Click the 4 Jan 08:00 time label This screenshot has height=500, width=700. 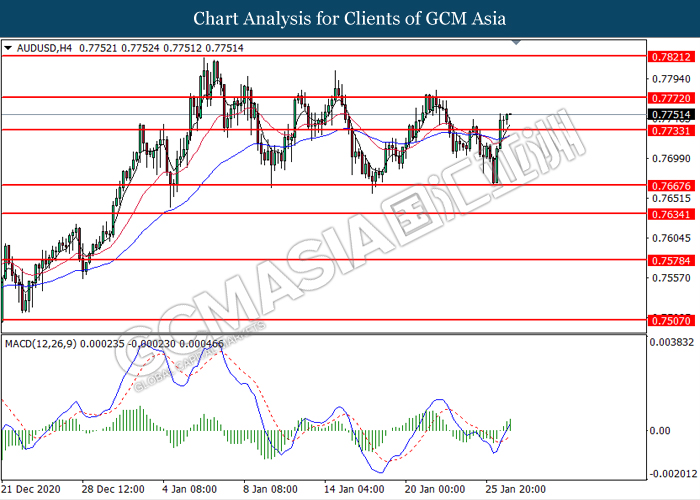tap(190, 489)
